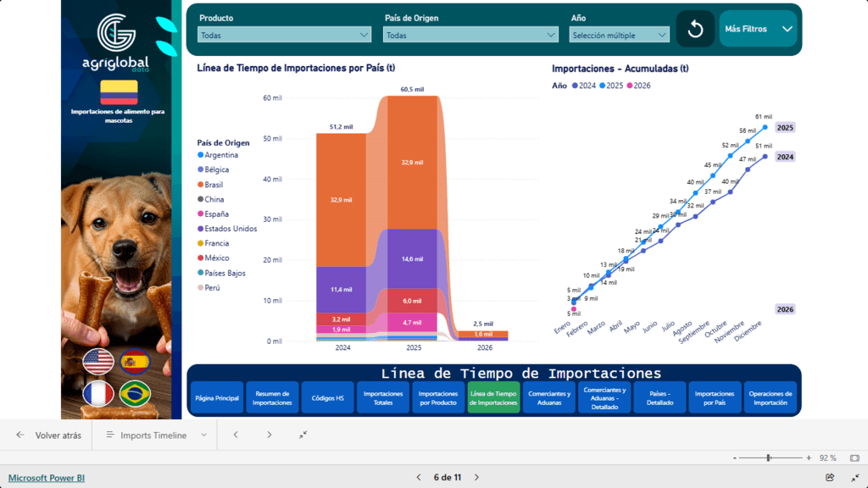
Task: Toggle Estados Unidos in the country legend
Action: (x=230, y=228)
